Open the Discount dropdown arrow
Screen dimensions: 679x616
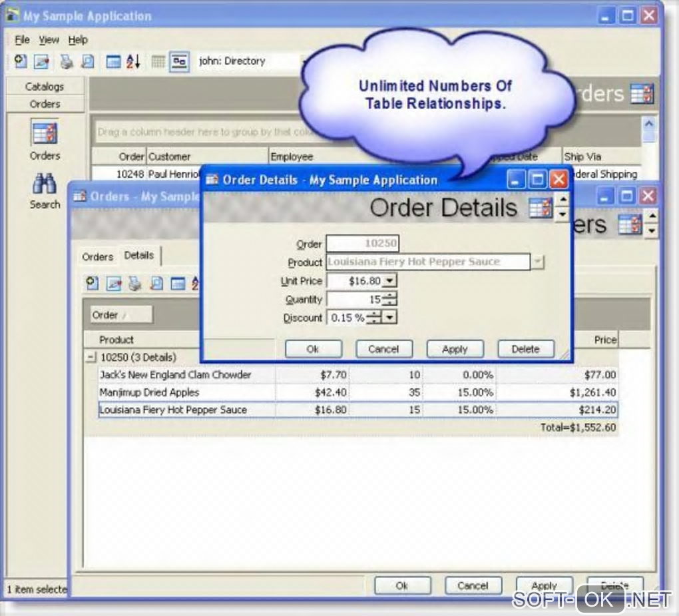pyautogui.click(x=389, y=318)
